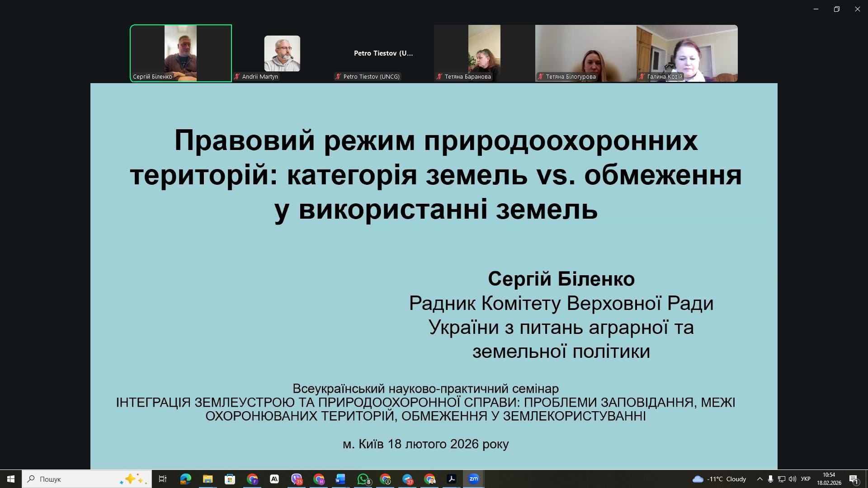This screenshot has height=488, width=868.
Task: Open WhatsApp from the taskbar
Action: click(363, 479)
